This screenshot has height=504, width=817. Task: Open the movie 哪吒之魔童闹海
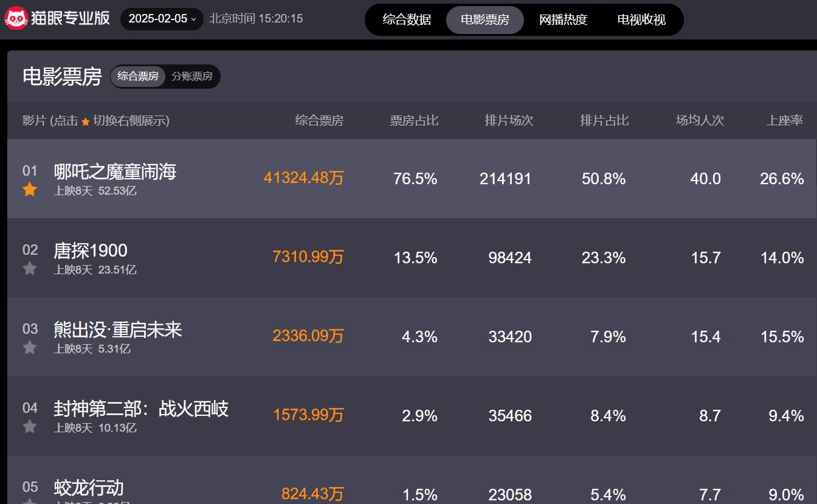pyautogui.click(x=115, y=172)
